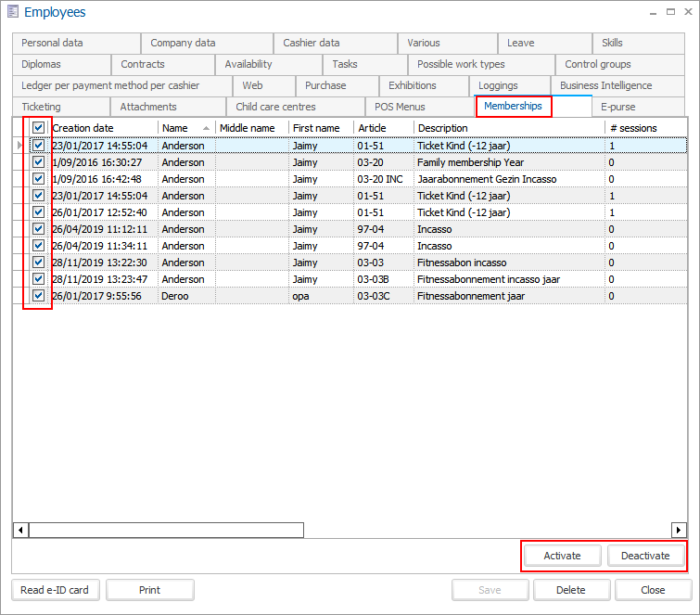This screenshot has width=700, height=615.
Task: Open the E-purse tab
Action: point(617,107)
